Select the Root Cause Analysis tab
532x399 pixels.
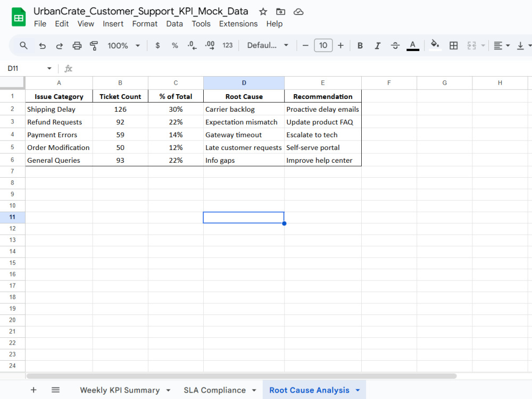(x=309, y=390)
